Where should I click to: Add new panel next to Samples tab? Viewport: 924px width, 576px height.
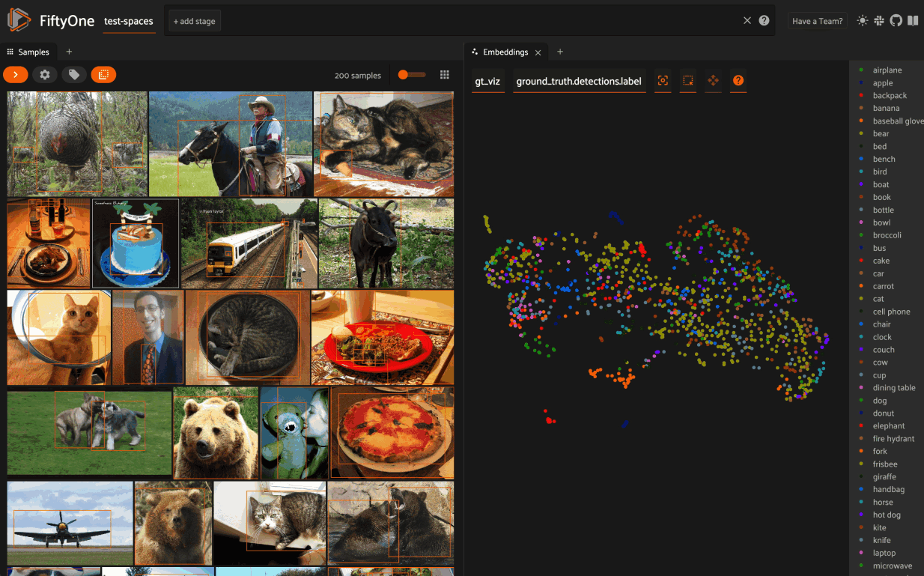[x=69, y=52]
